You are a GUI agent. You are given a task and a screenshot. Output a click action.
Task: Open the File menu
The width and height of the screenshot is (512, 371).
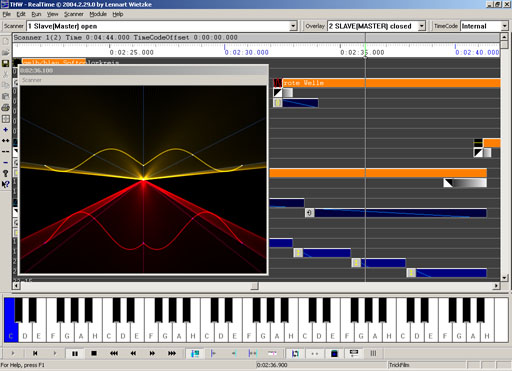click(7, 14)
